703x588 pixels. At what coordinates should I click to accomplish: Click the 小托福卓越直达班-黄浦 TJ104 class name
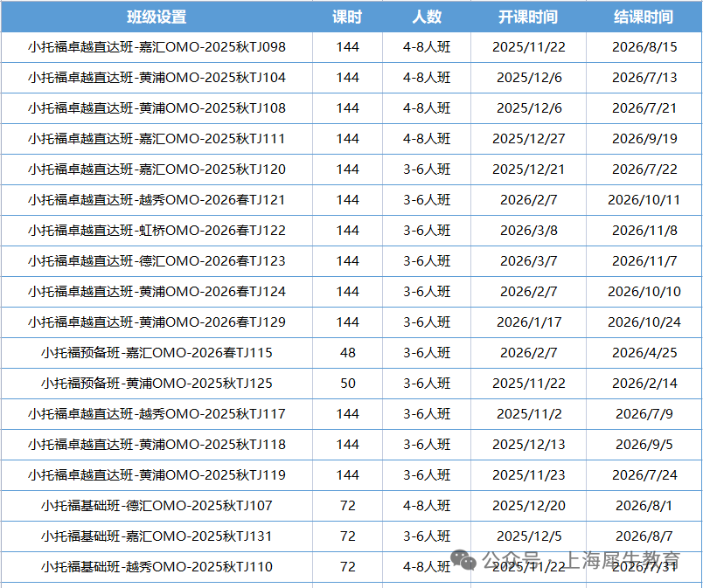click(x=157, y=78)
